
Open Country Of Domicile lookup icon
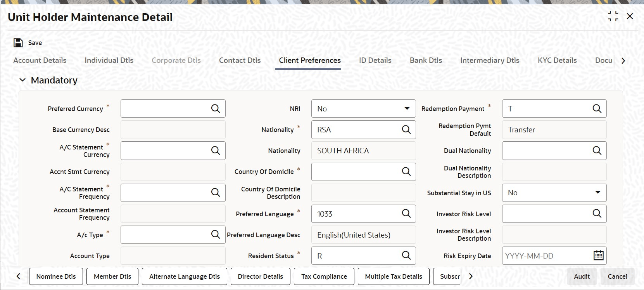pos(406,172)
